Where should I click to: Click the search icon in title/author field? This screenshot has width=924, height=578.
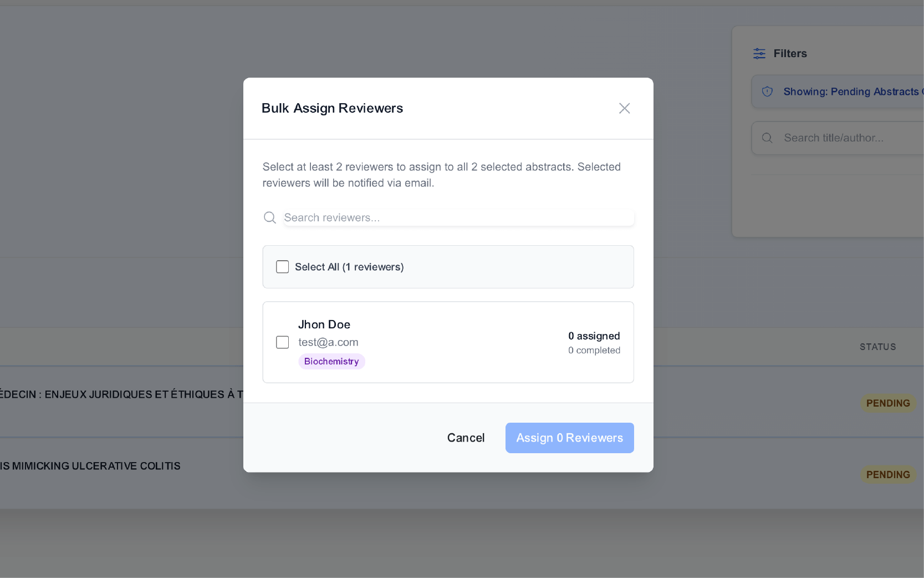(767, 138)
